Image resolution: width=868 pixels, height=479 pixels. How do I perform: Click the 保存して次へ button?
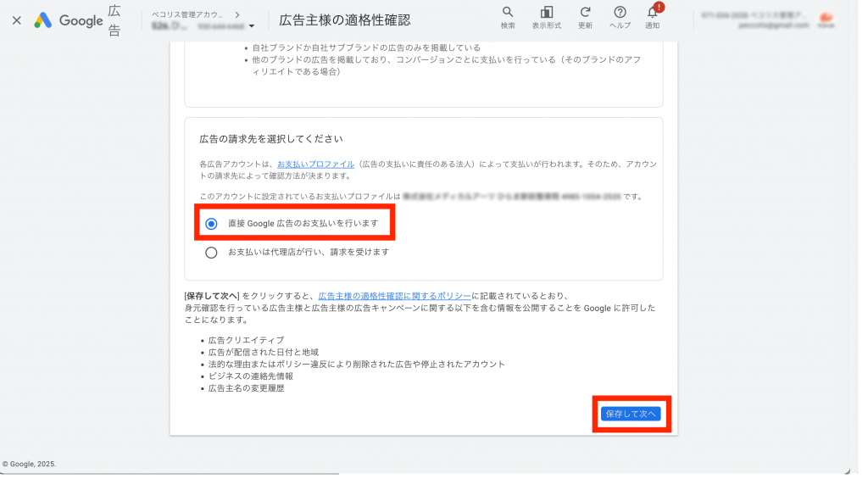click(x=631, y=414)
